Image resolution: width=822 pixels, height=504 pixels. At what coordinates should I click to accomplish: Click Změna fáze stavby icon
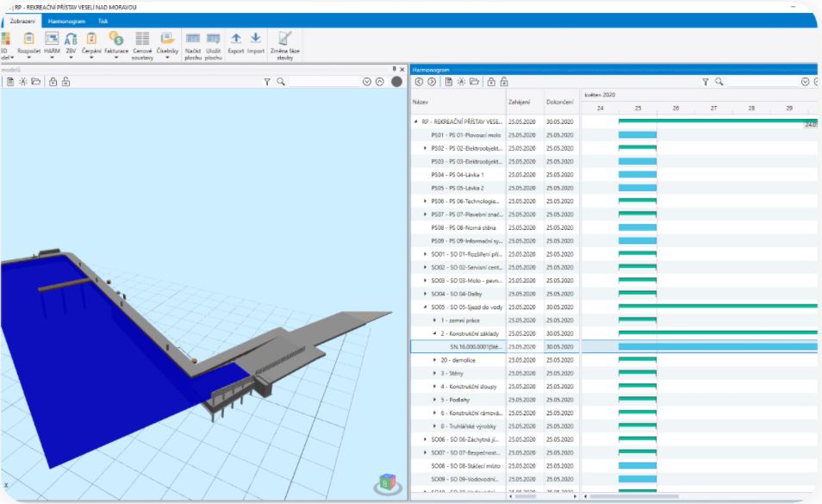[x=285, y=38]
